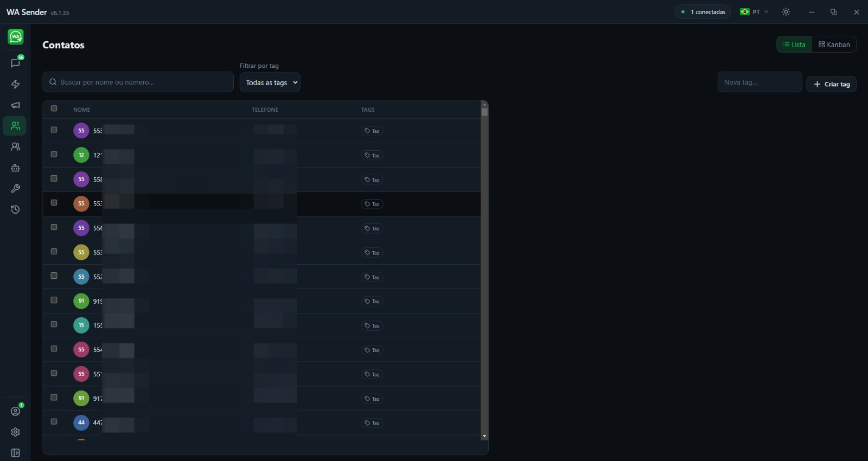Click the avatar labeled 15
This screenshot has width=868, height=461.
pyautogui.click(x=81, y=325)
